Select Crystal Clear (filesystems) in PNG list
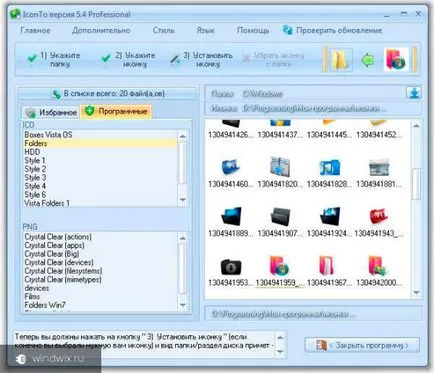The image size is (434, 373). click(100, 271)
